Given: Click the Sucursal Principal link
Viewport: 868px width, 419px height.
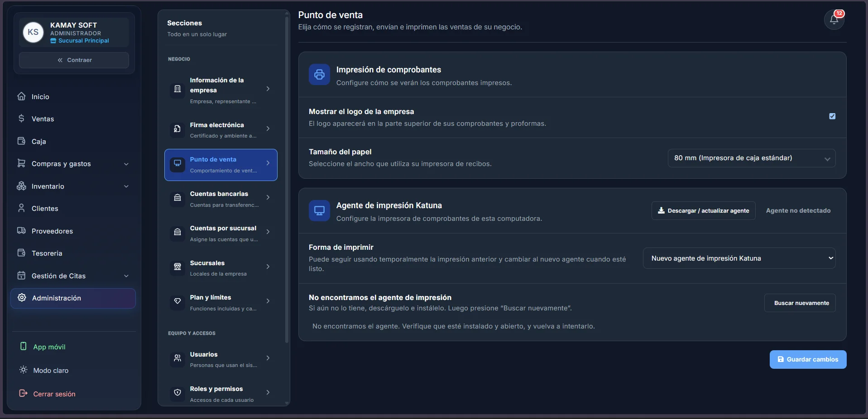Looking at the screenshot, I should (80, 41).
